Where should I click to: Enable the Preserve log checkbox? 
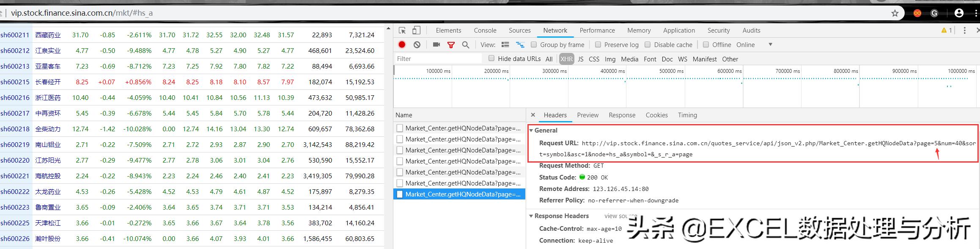coord(598,44)
